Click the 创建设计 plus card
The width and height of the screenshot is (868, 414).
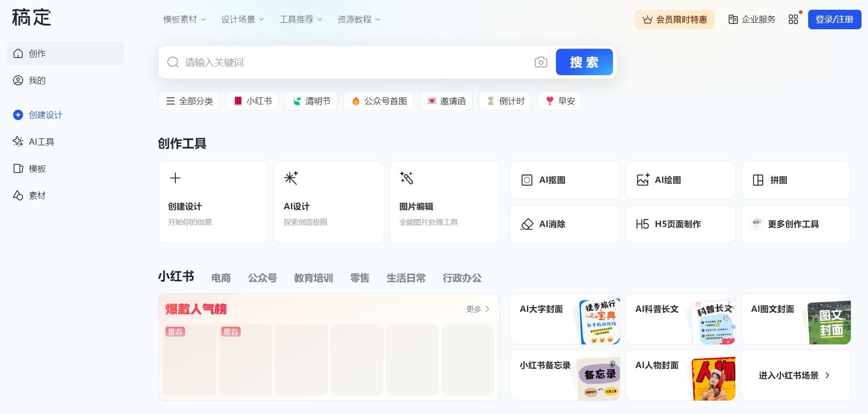(x=213, y=202)
